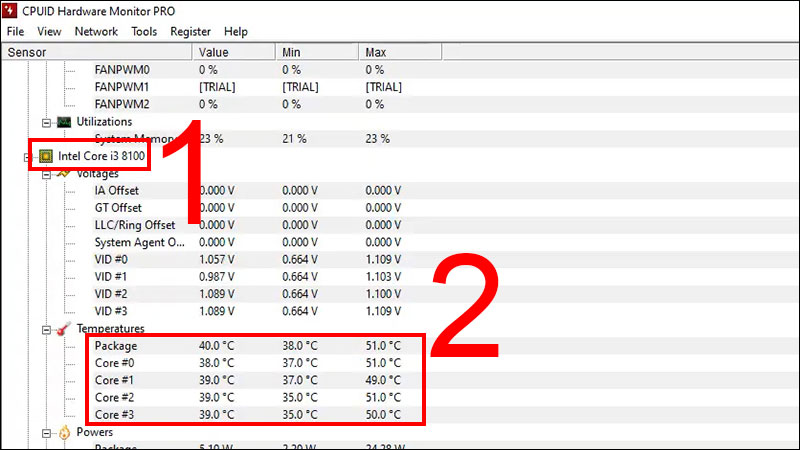Click the Max column header
The image size is (800, 450).
point(376,51)
